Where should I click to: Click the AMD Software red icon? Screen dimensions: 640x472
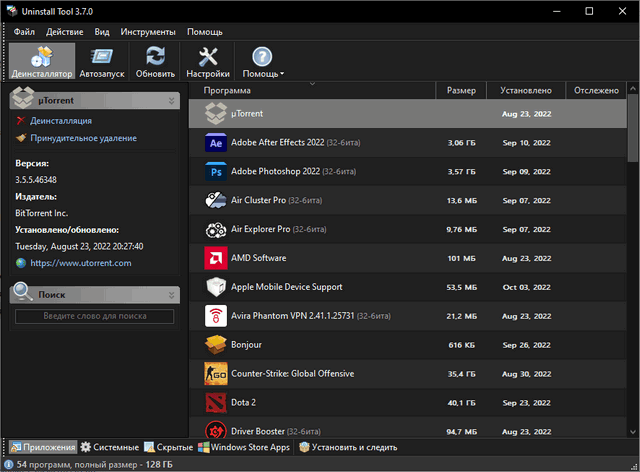[215, 258]
